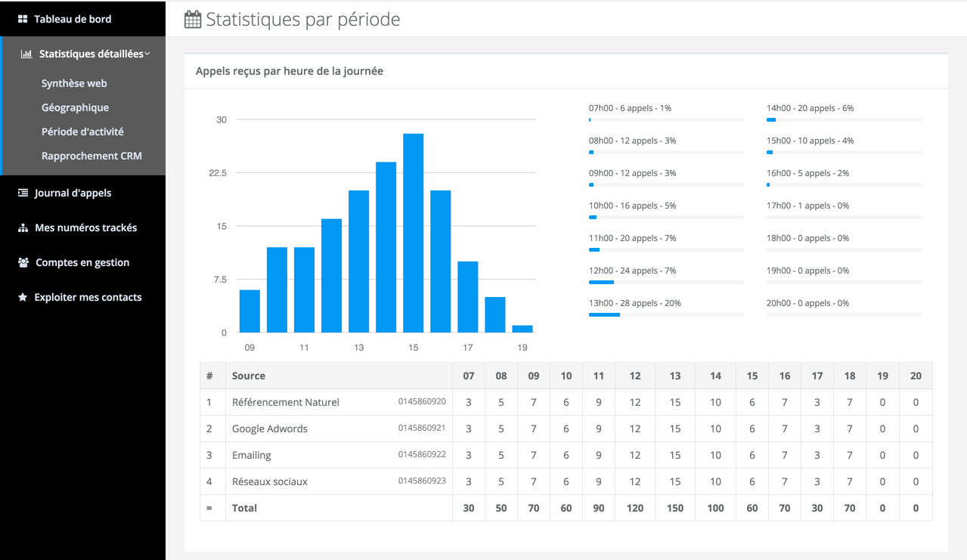967x560 pixels.
Task: Click the calendar icon in the page title
Action: point(193,19)
